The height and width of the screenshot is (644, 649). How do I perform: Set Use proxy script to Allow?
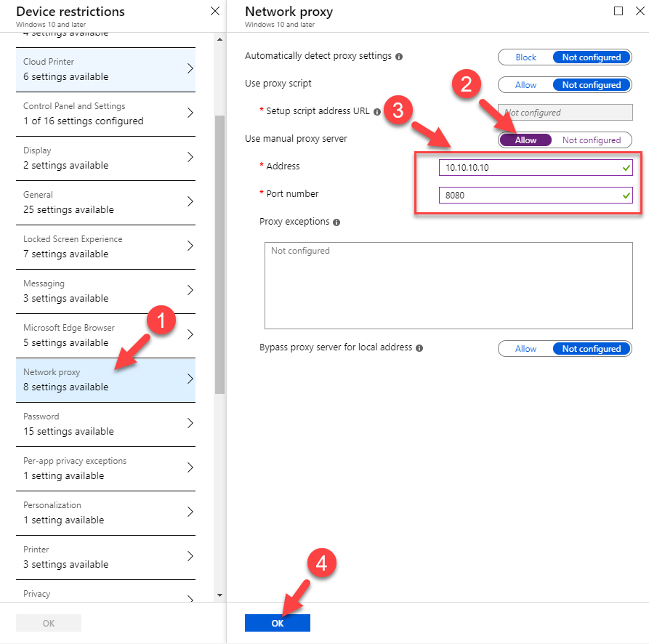(x=525, y=85)
